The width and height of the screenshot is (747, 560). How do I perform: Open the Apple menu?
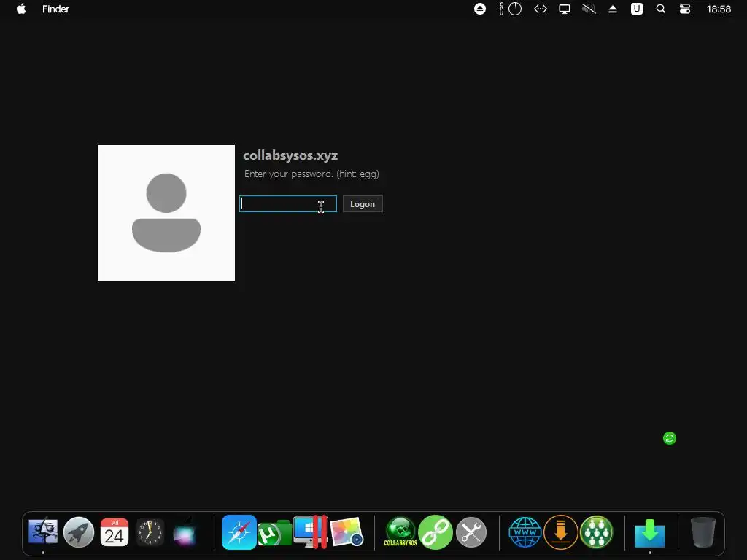click(21, 9)
